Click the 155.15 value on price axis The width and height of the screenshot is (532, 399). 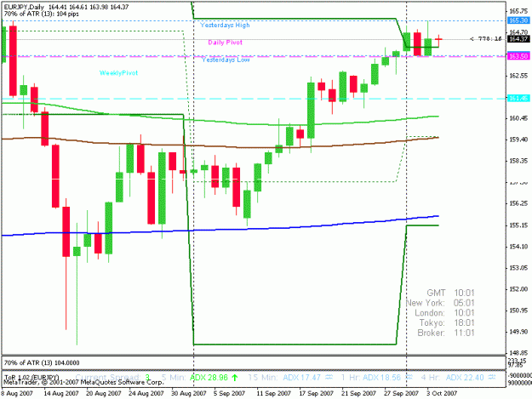click(x=518, y=225)
